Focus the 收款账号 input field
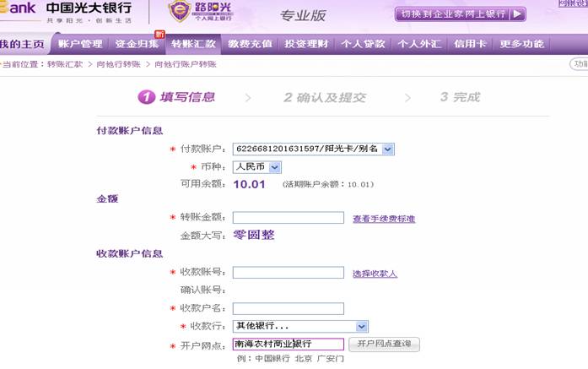The image size is (588, 369). pos(289,273)
